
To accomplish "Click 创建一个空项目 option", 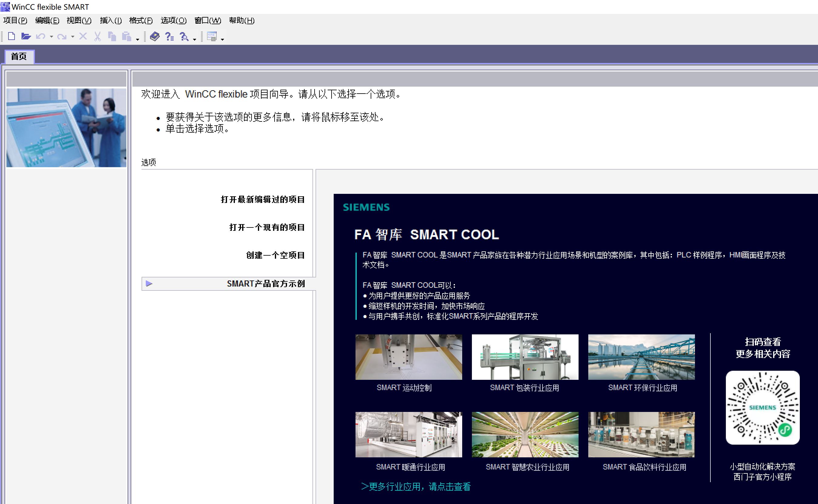I will point(275,255).
